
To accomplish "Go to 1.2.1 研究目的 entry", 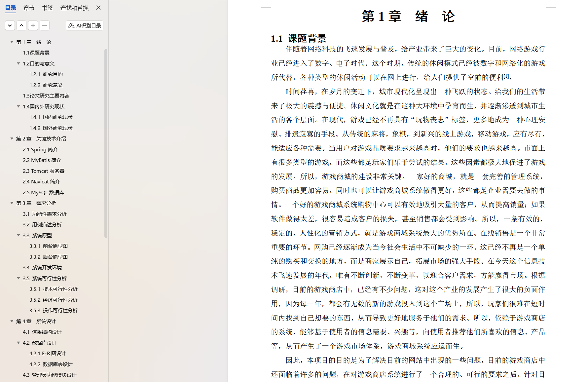I will [46, 74].
